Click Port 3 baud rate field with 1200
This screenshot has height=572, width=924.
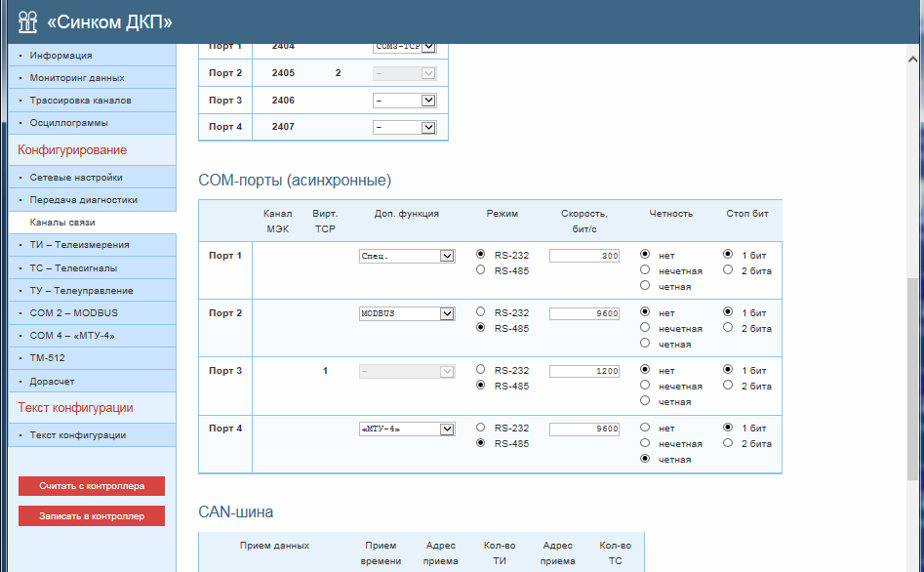point(583,371)
